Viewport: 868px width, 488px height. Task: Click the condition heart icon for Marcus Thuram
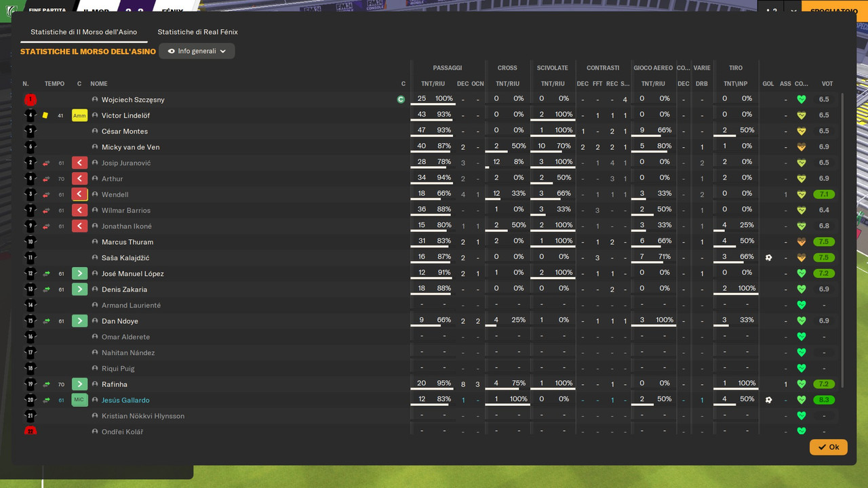(x=801, y=242)
